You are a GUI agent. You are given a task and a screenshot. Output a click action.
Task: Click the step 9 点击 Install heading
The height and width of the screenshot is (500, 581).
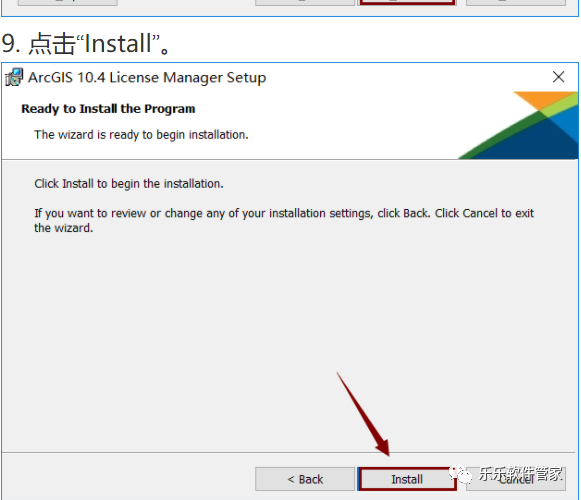click(86, 44)
